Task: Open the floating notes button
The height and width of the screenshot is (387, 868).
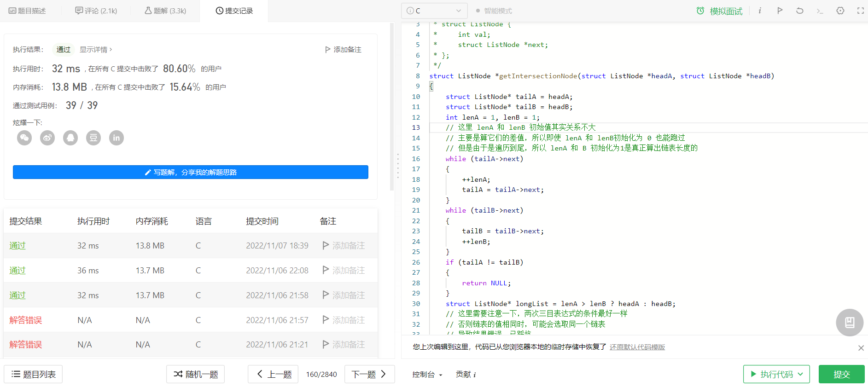Action: click(850, 322)
